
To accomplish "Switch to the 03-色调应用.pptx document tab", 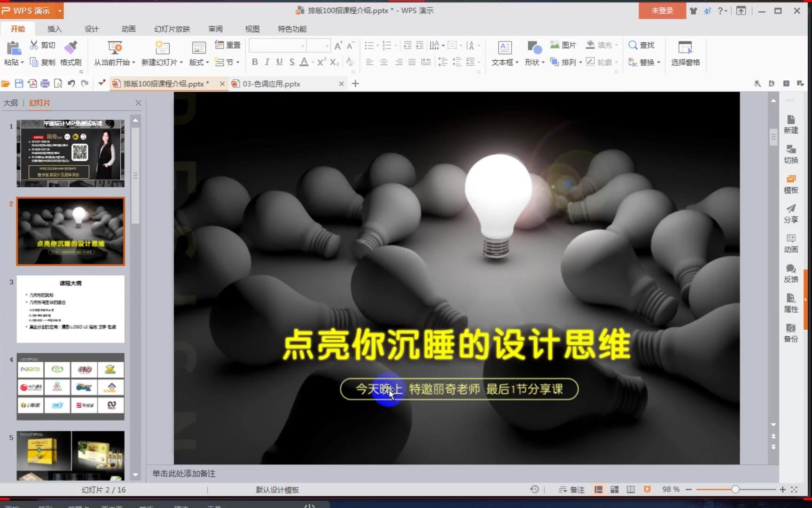I will (x=270, y=84).
